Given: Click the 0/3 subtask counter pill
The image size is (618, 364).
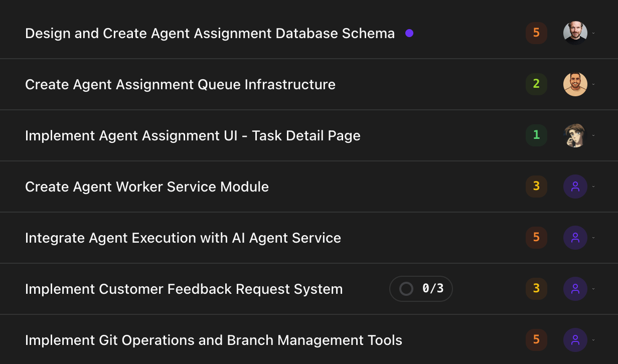Looking at the screenshot, I should click(x=432, y=289).
